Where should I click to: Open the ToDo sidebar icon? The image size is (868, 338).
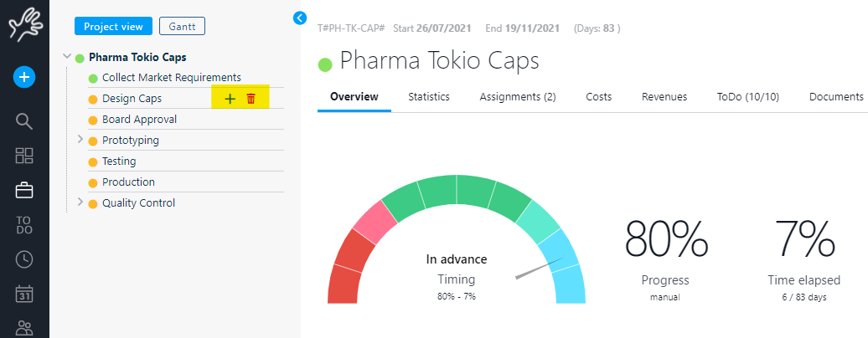[24, 224]
